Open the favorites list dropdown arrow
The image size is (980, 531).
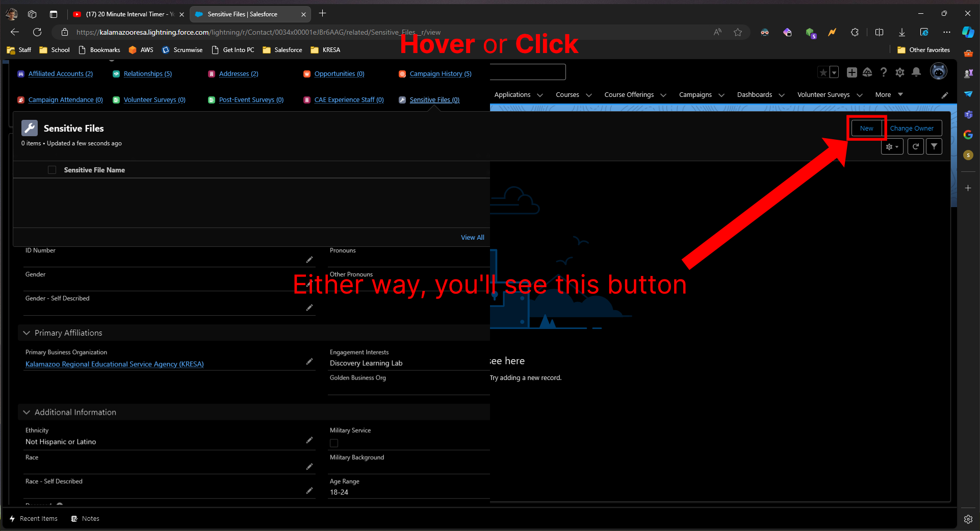tap(834, 72)
